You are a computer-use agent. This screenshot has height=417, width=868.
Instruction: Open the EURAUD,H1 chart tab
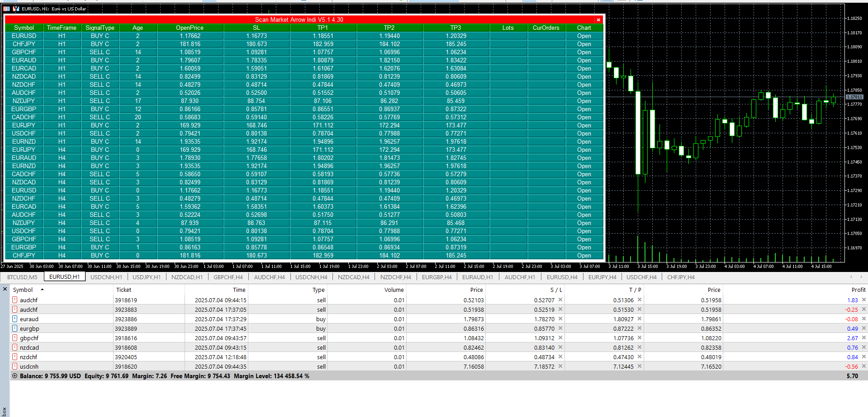[478, 277]
